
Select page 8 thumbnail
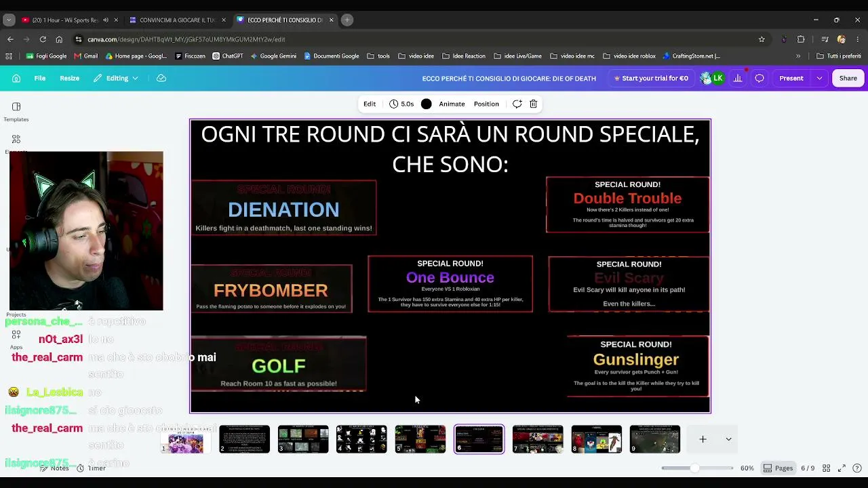(x=597, y=439)
